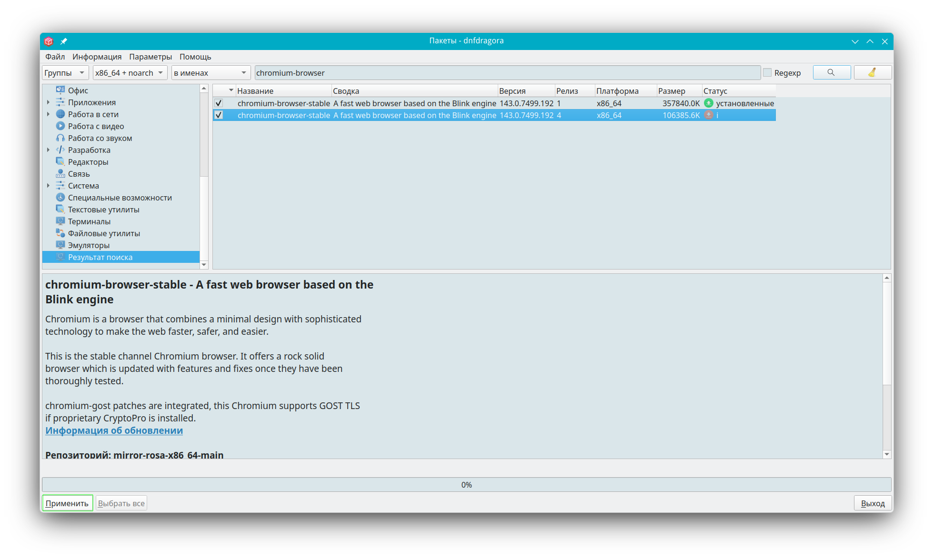Uncheck the first chromium-browser-stable package
This screenshot has width=934, height=560.
[x=219, y=103]
